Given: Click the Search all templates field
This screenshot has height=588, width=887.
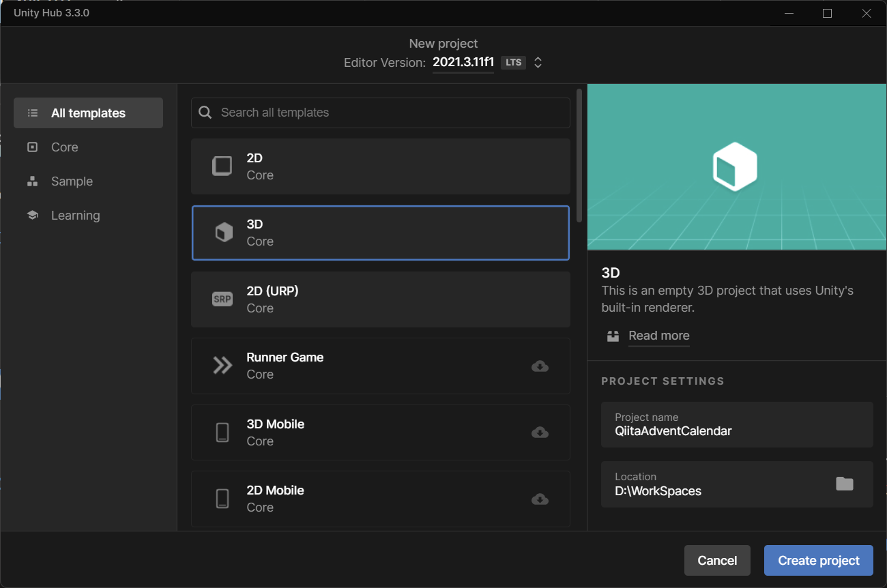Looking at the screenshot, I should click(x=381, y=113).
